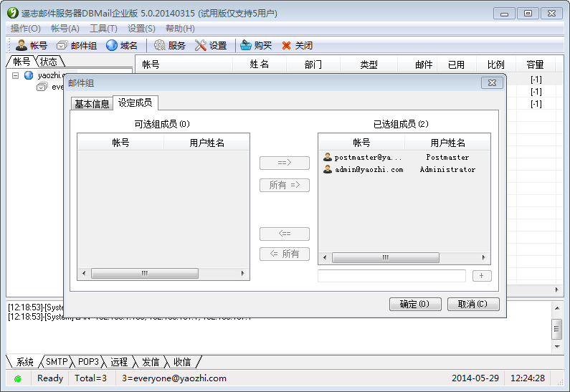Sort available members by 帐号 column

tap(120, 143)
